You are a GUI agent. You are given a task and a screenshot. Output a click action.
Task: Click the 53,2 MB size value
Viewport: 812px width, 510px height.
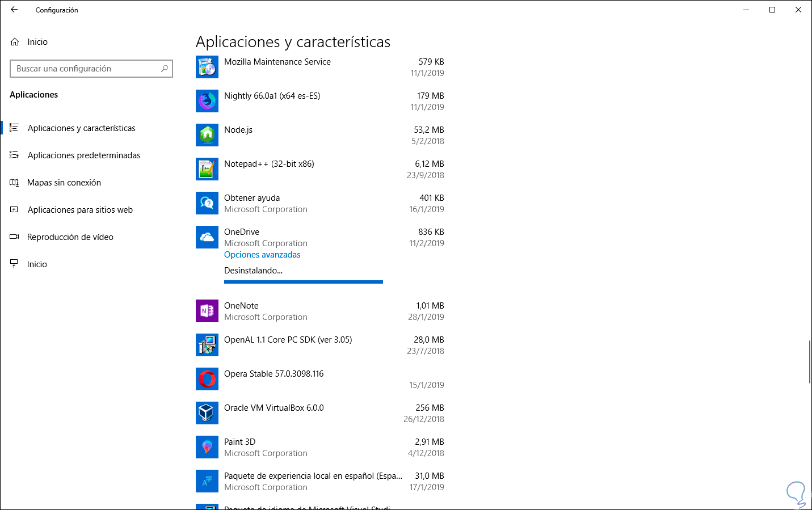(x=429, y=130)
